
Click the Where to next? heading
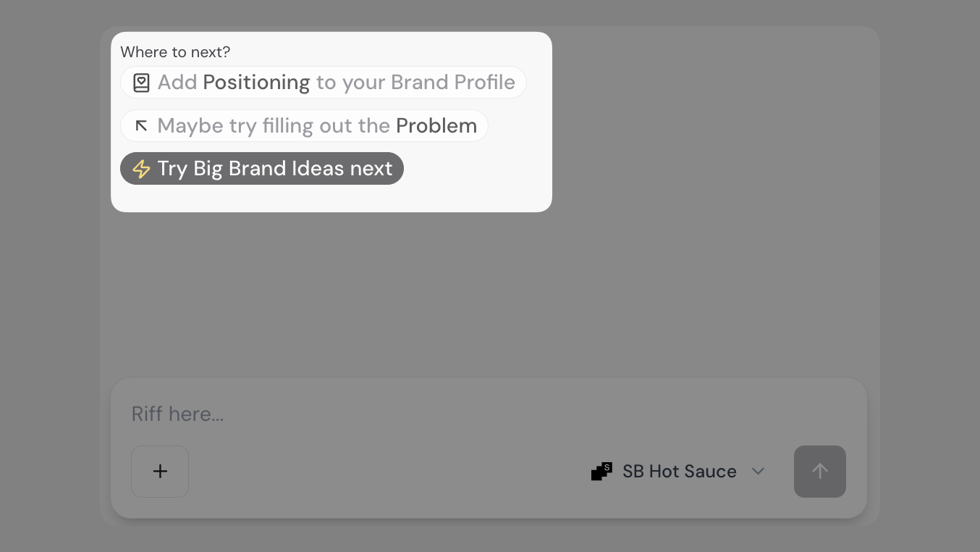pos(175,52)
